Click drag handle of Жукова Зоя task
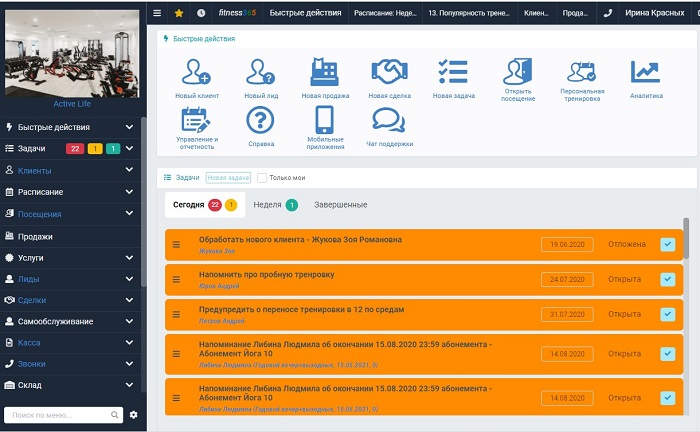This screenshot has height=432, width=700. click(176, 245)
